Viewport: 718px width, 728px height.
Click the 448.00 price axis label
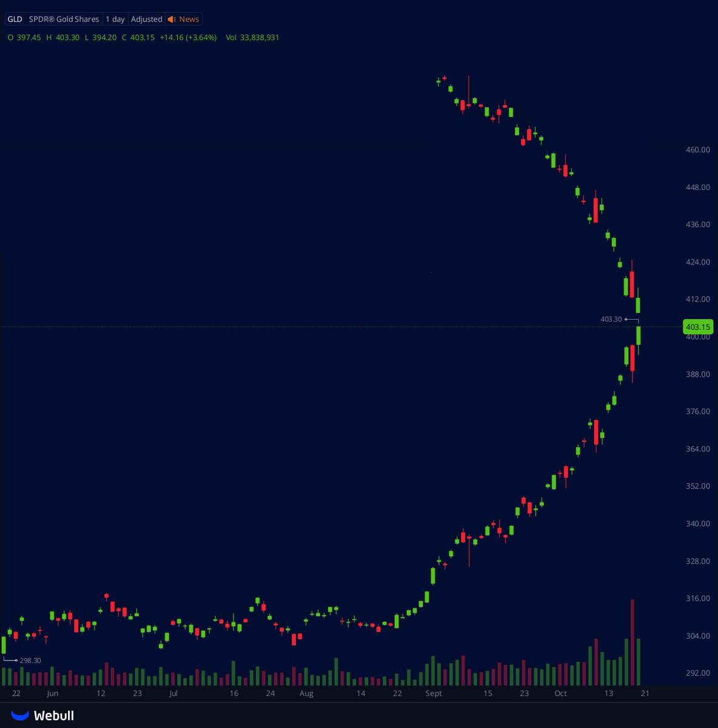[x=697, y=187]
